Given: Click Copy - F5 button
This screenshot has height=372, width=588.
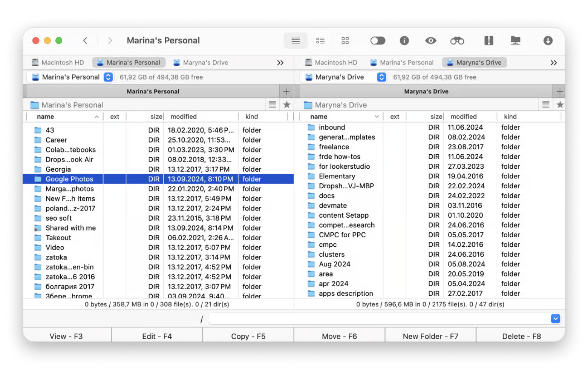Looking at the screenshot, I should (248, 336).
